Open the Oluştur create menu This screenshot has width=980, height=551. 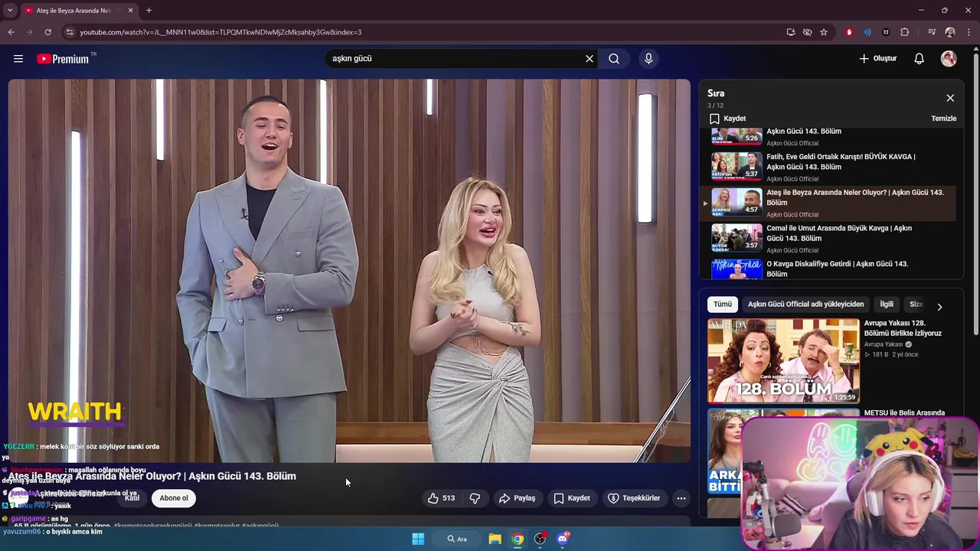click(877, 59)
